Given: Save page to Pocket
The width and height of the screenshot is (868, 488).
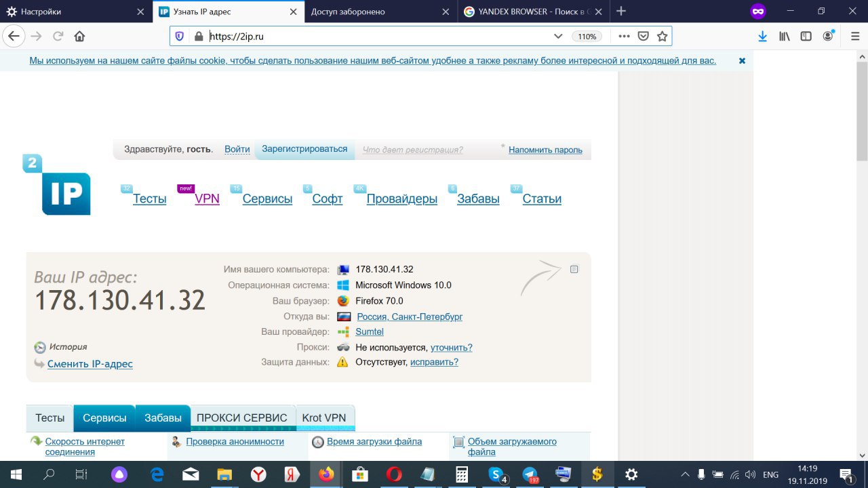Looking at the screenshot, I should tap(644, 36).
